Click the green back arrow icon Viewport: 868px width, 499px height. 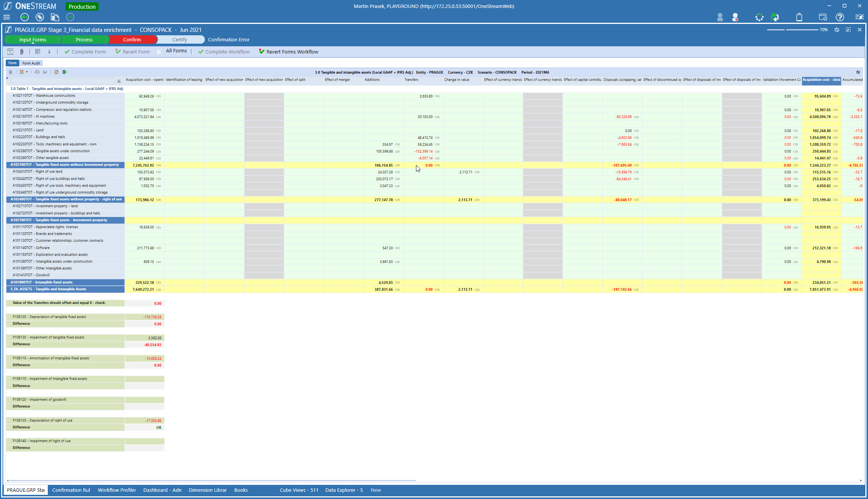pos(25,17)
